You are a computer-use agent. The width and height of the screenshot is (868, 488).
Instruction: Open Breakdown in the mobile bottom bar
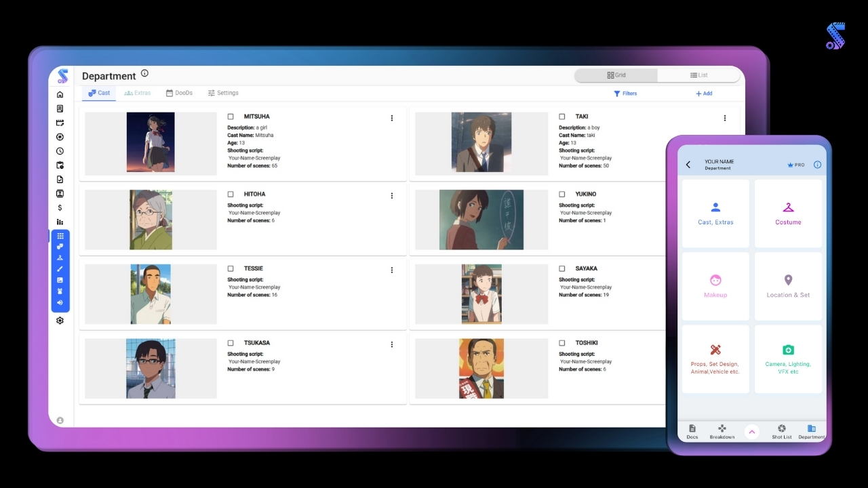(x=722, y=432)
